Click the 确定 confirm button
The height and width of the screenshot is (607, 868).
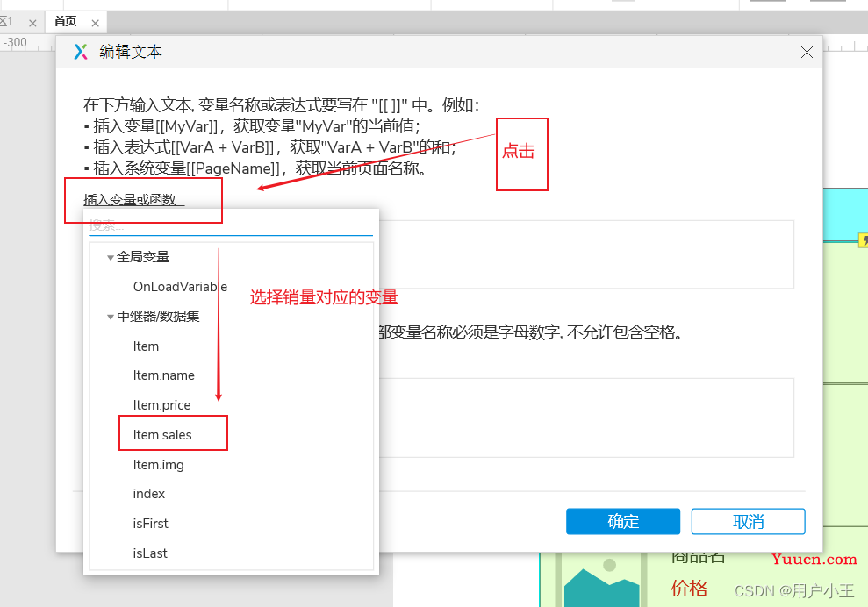pos(623,521)
